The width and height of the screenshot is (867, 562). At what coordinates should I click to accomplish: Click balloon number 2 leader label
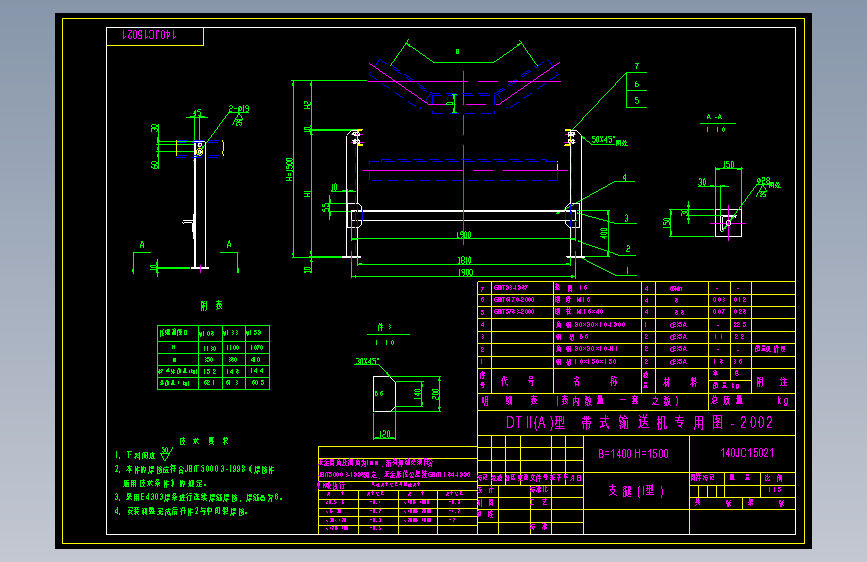point(628,248)
